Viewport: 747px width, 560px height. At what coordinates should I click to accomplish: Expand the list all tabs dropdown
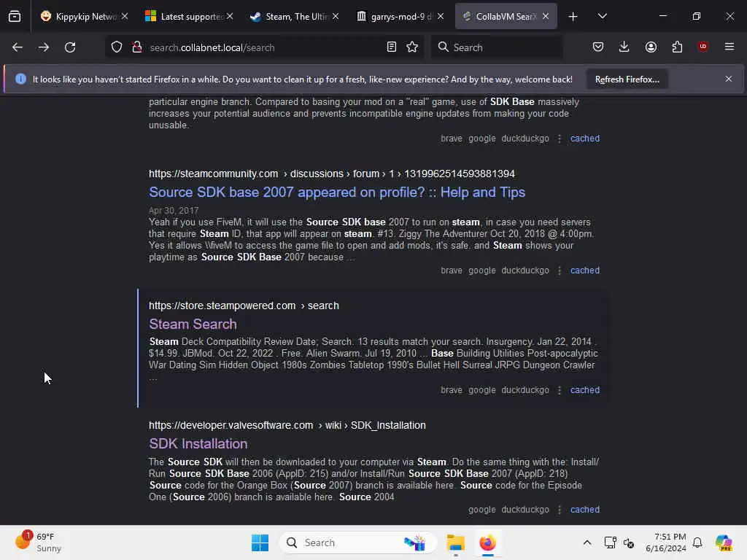pos(602,16)
